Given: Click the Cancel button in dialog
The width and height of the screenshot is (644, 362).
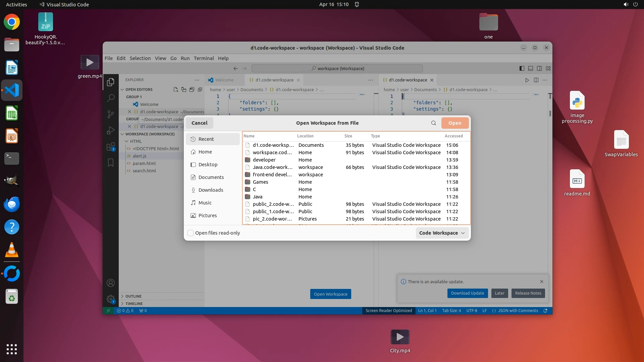Looking at the screenshot, I should coord(199,123).
